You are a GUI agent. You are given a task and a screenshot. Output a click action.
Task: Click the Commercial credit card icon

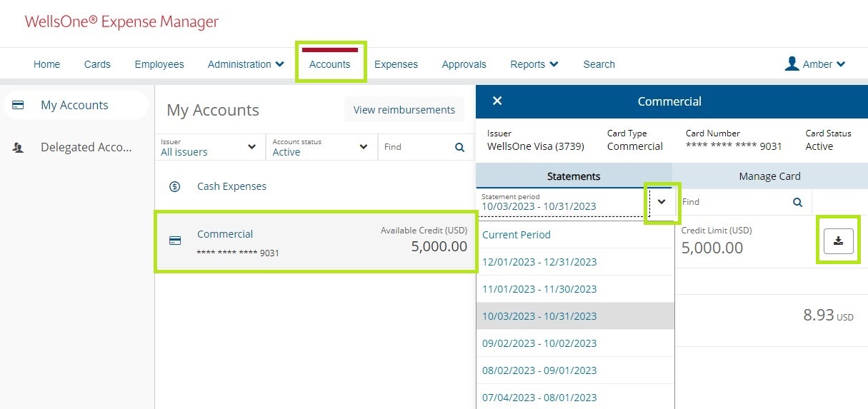[x=175, y=241]
